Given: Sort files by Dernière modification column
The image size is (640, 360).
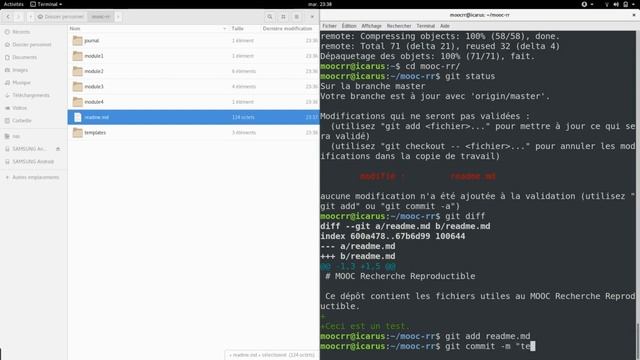Looking at the screenshot, I should point(287,29).
